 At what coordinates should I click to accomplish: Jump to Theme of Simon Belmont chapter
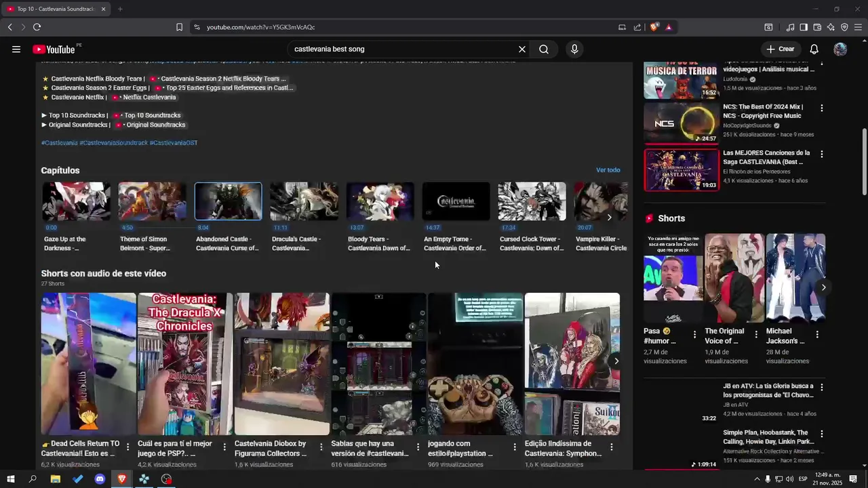tap(152, 217)
